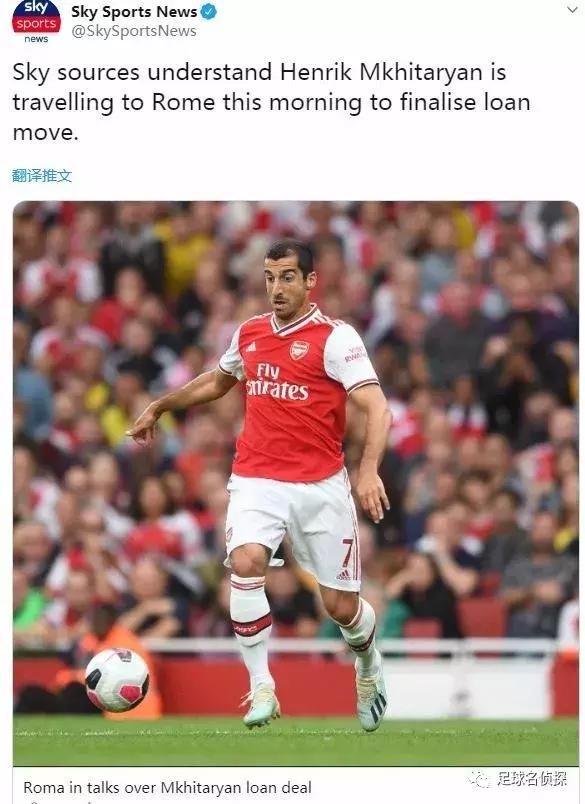Click the red 'sports' logo band

tap(36, 23)
